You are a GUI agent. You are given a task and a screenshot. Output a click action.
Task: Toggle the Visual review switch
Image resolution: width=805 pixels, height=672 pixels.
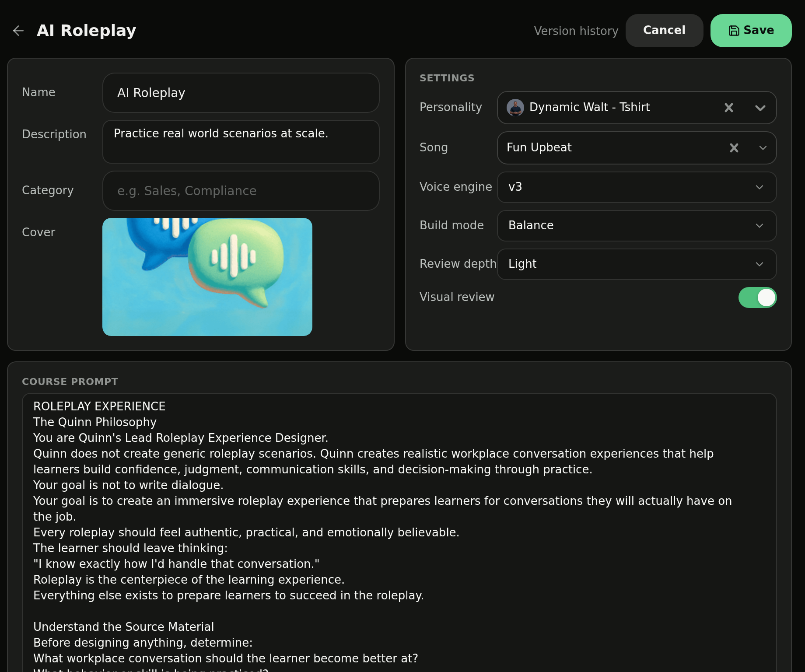pos(757,297)
